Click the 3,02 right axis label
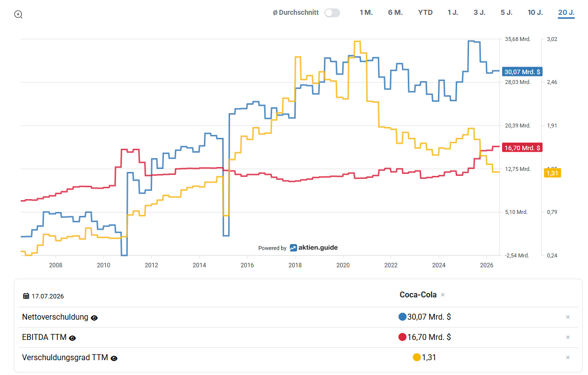 coord(552,39)
